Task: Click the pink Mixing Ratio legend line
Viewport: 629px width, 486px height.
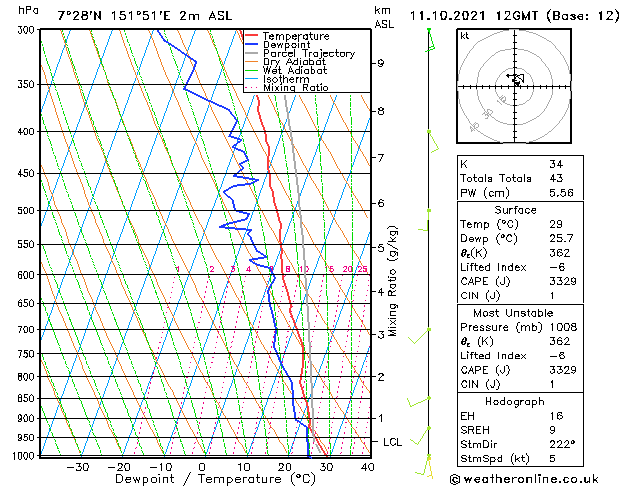Action: click(x=252, y=88)
